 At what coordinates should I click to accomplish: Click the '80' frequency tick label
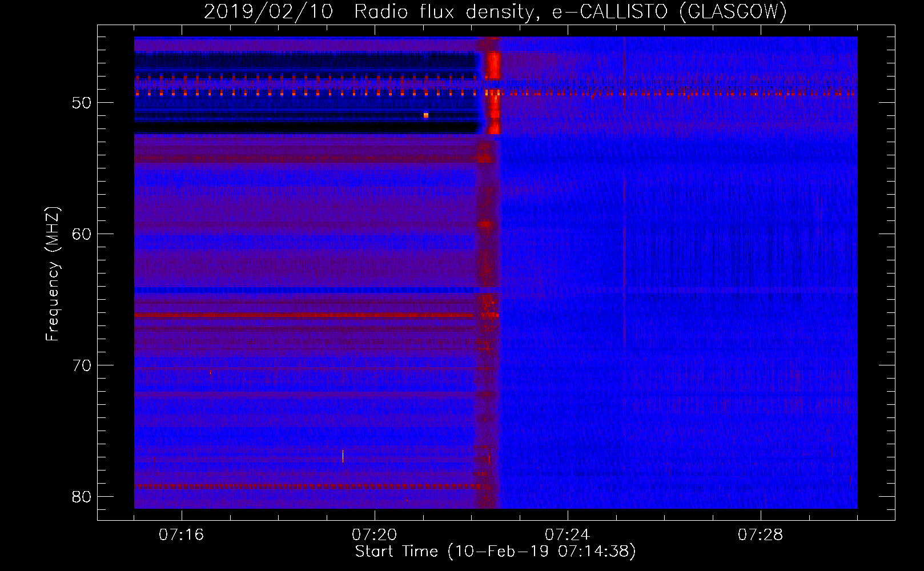click(x=82, y=497)
